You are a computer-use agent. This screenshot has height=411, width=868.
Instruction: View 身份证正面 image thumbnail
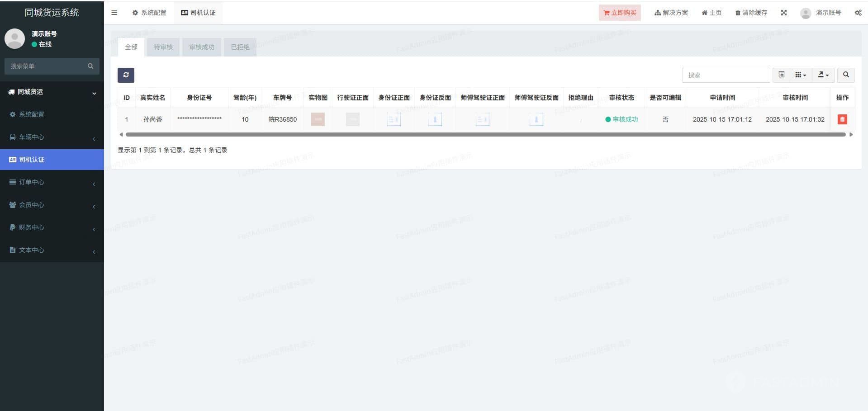click(x=394, y=119)
